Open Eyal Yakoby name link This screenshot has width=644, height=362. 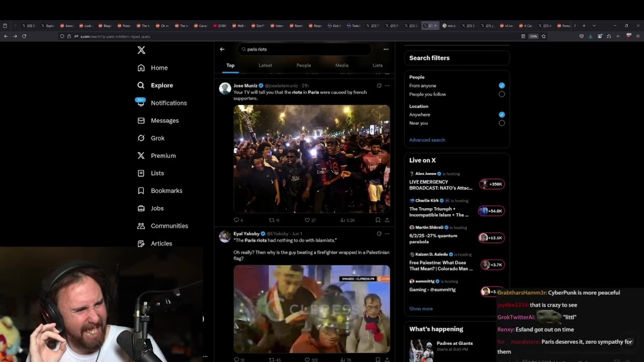(x=246, y=234)
